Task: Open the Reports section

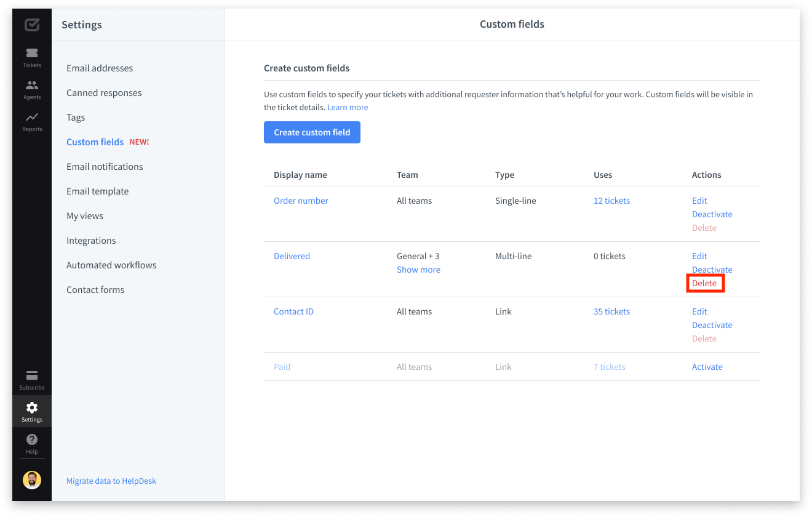Action: [32, 121]
